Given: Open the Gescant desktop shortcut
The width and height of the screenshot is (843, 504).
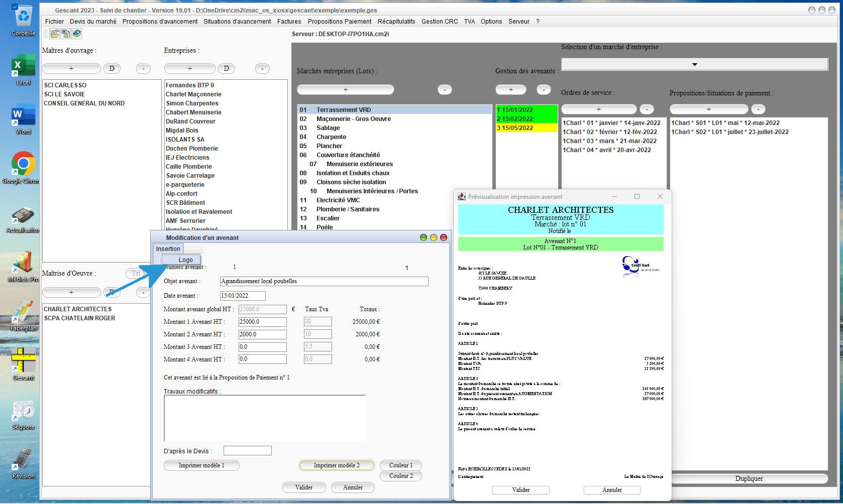Looking at the screenshot, I should [24, 364].
